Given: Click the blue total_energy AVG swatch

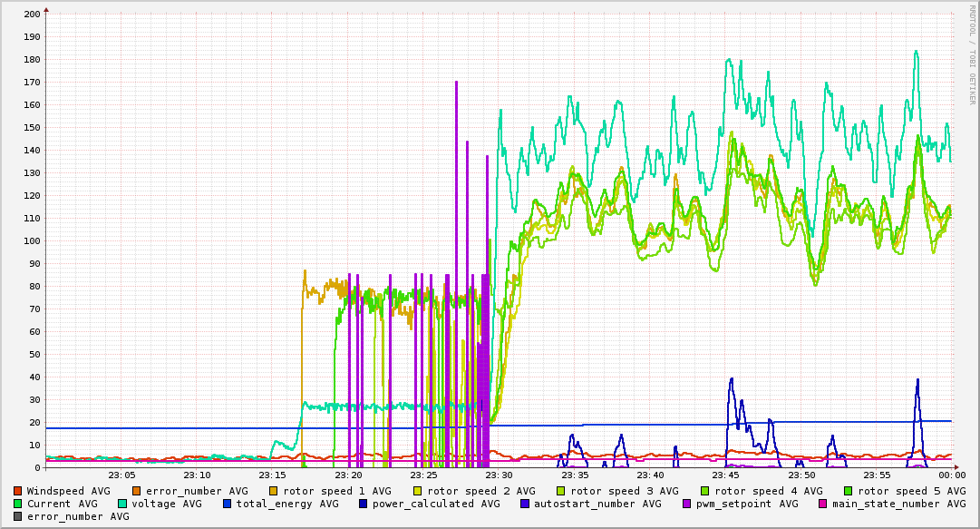Looking at the screenshot, I should (227, 504).
